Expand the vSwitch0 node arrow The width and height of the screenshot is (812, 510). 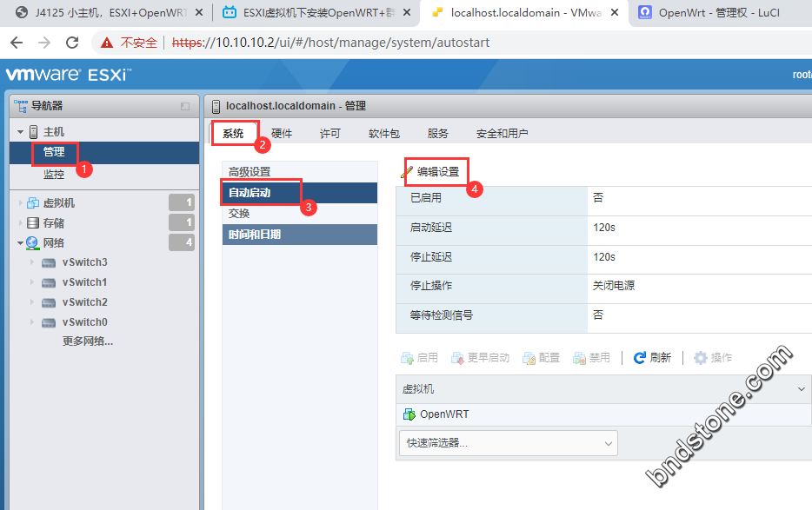[x=32, y=322]
